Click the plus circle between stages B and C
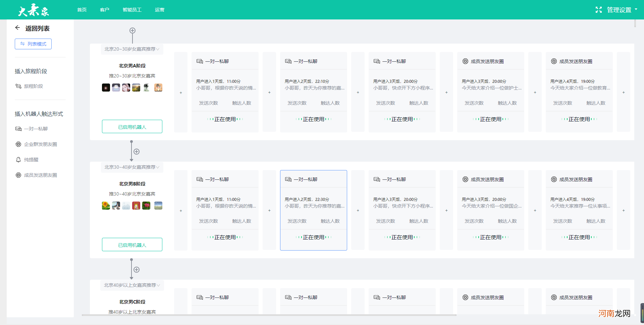Viewport: 644px width, 325px height. click(137, 270)
